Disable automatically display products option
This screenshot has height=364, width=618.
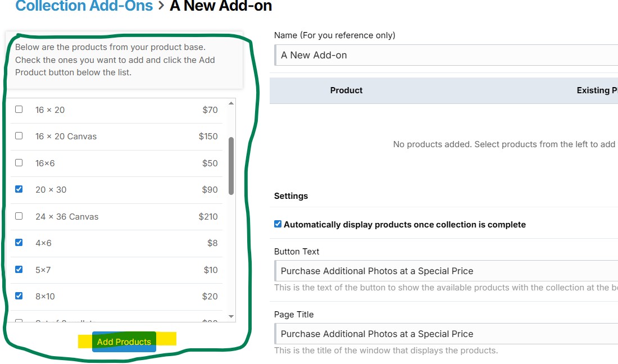(278, 224)
